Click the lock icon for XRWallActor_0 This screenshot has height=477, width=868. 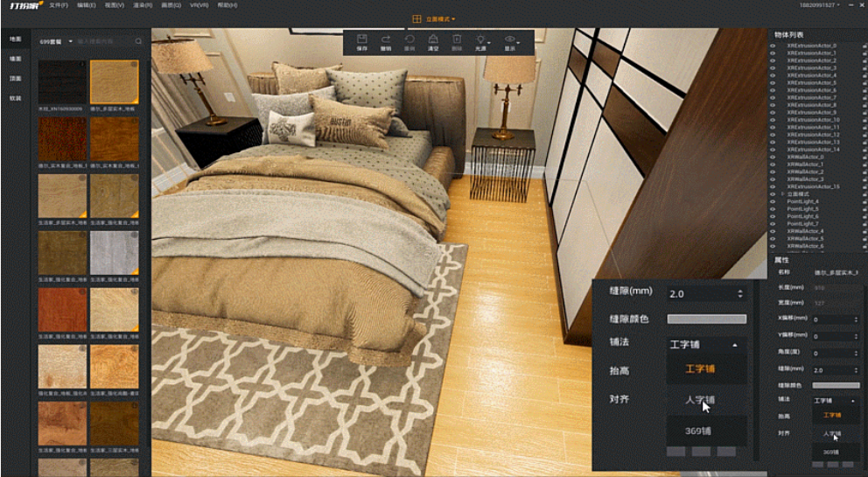(864, 158)
